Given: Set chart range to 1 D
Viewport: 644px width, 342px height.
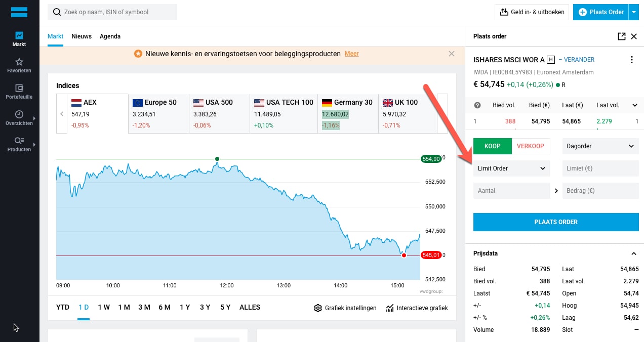Looking at the screenshot, I should click(84, 307).
